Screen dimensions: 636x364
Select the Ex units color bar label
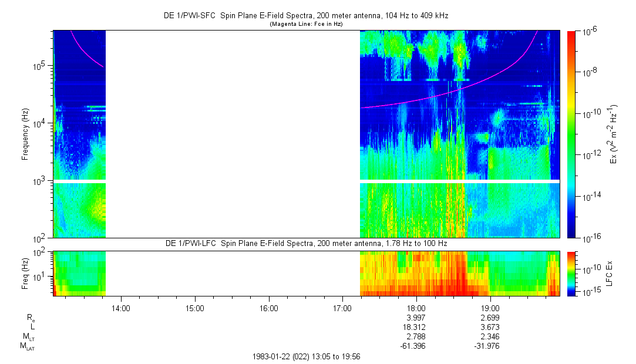pyautogui.click(x=613, y=134)
